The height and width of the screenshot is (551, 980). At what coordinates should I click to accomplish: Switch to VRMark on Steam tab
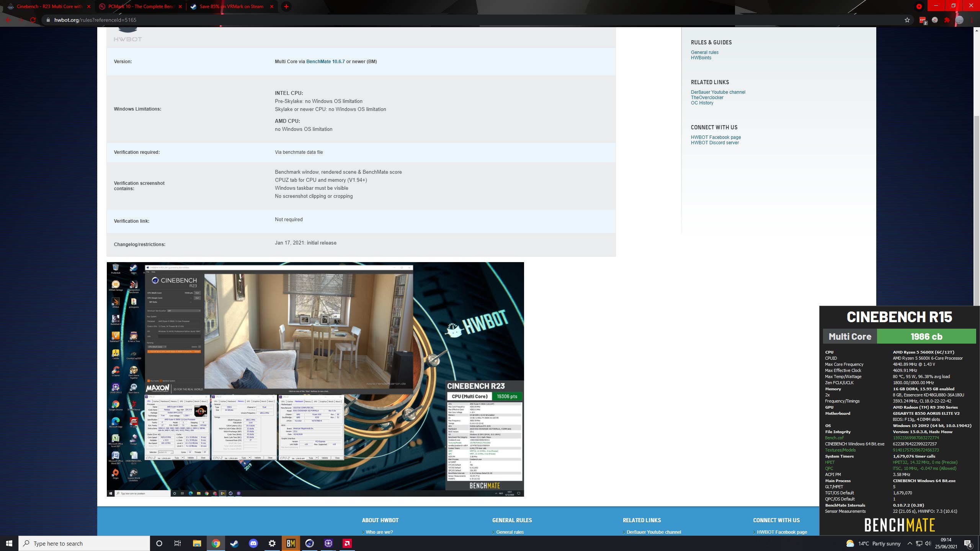(232, 7)
